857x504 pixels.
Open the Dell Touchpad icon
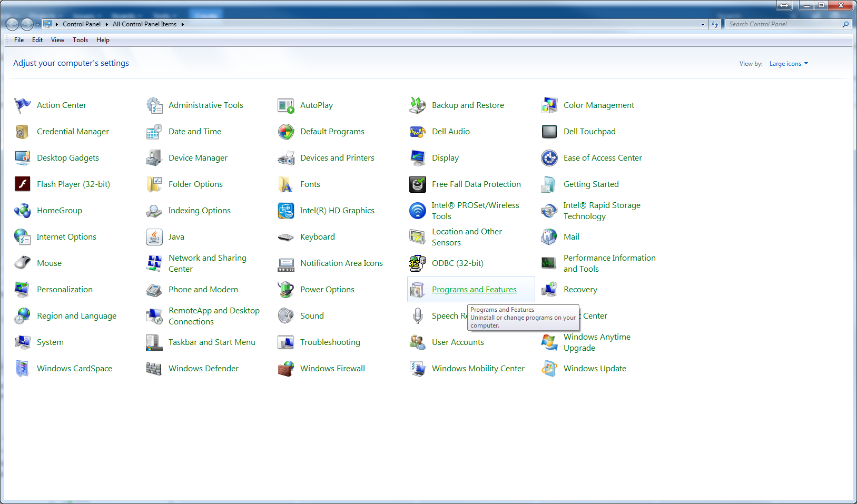[549, 132]
